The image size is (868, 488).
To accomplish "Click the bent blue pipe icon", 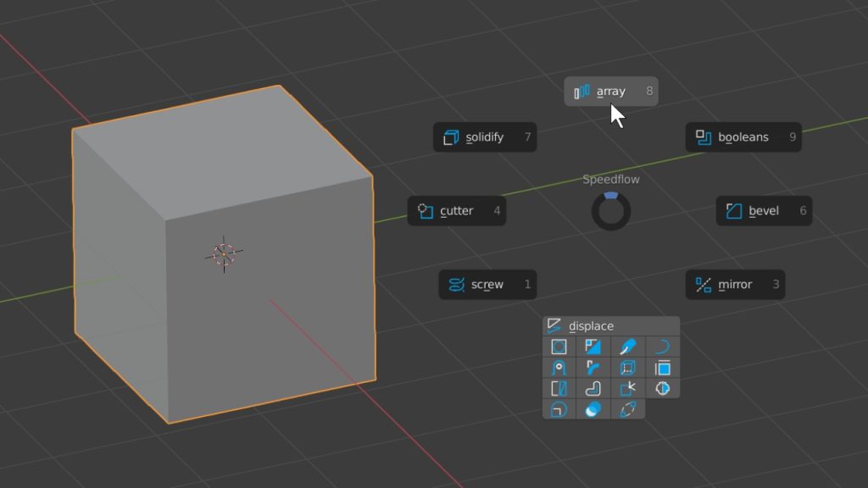I will (x=593, y=368).
